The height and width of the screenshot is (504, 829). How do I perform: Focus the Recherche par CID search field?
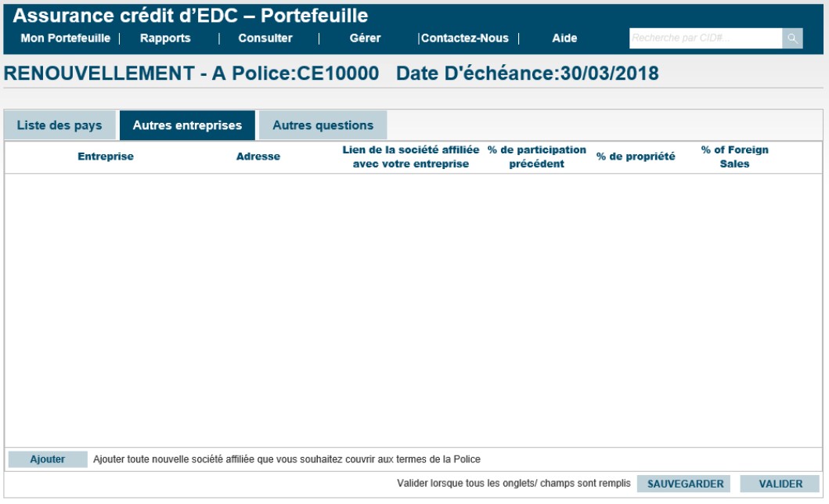pyautogui.click(x=706, y=38)
